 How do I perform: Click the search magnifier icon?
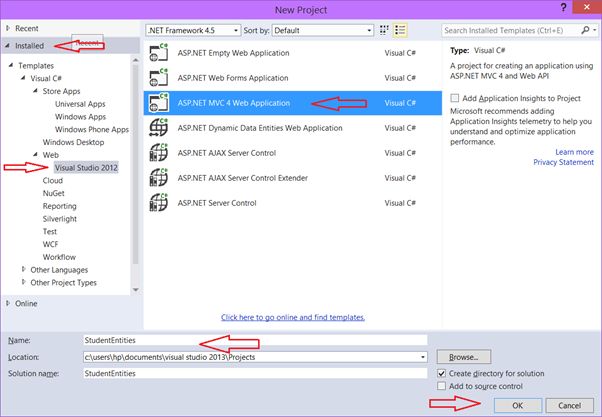click(x=585, y=30)
